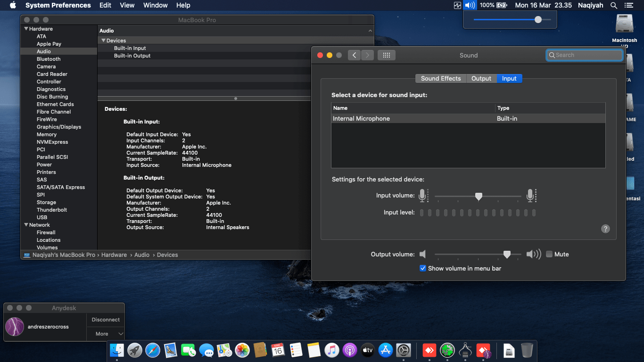The height and width of the screenshot is (362, 644).
Task: Click the menu bar volume popup slider
Action: tap(512, 20)
